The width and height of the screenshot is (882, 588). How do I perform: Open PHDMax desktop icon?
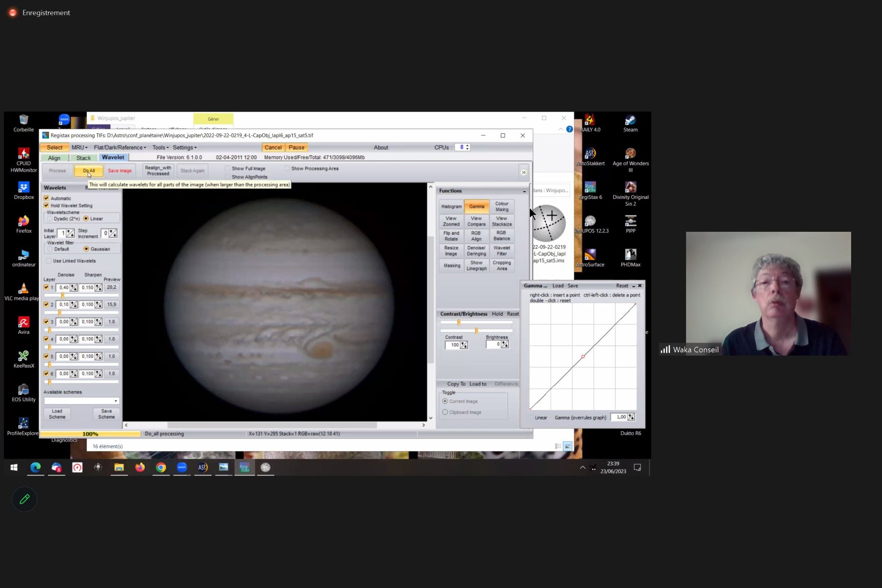click(x=630, y=258)
